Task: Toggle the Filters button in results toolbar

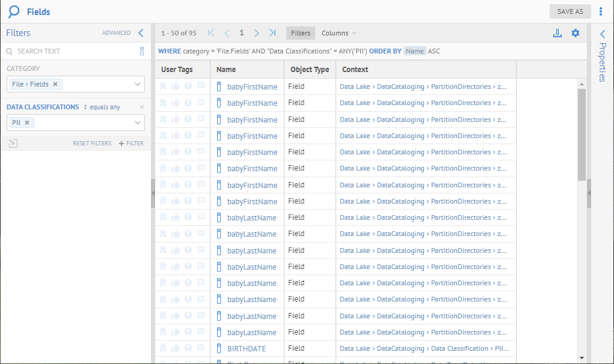Action: [x=301, y=33]
